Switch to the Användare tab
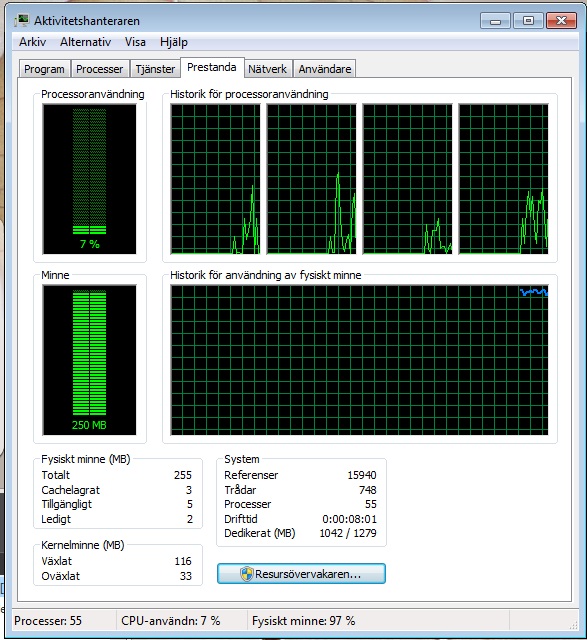Screen dimensions: 587x640 pyautogui.click(x=325, y=69)
